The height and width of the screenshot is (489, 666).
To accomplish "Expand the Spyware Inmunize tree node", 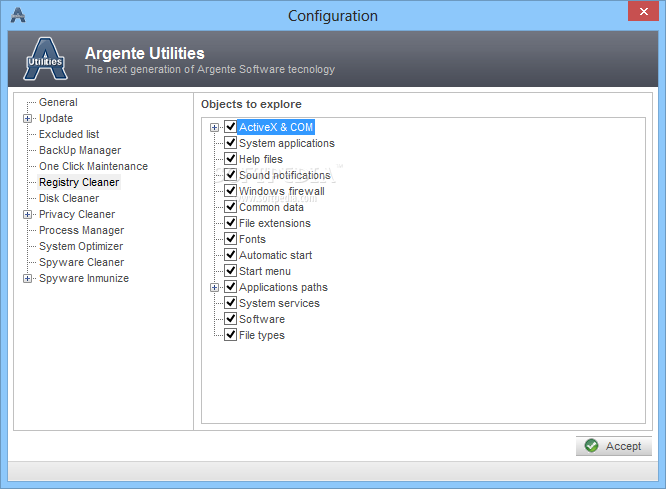I will 27,279.
